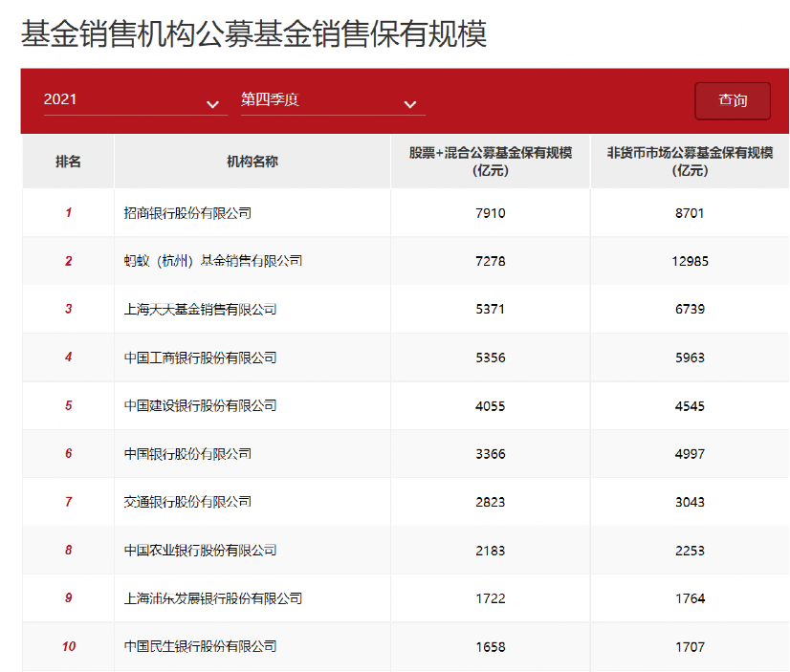Select the value 2823 for 交通银行

pyautogui.click(x=491, y=502)
